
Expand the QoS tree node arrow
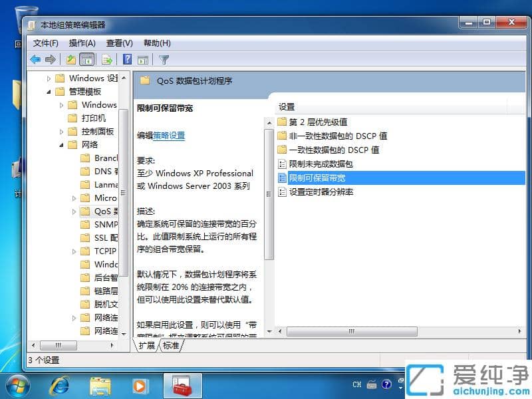point(74,211)
